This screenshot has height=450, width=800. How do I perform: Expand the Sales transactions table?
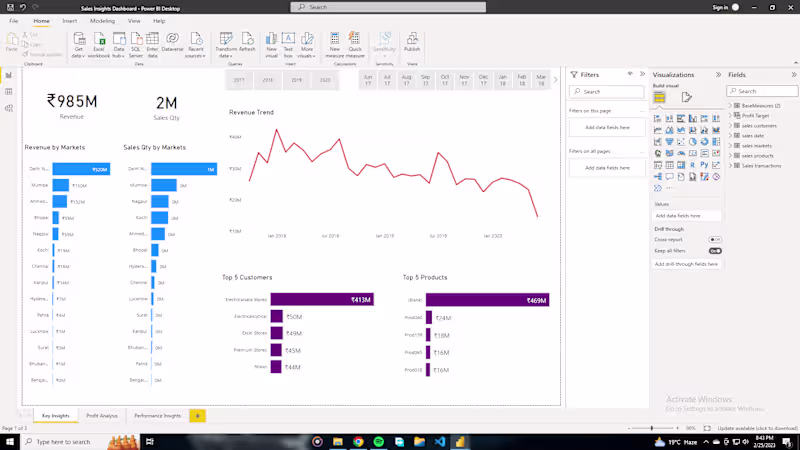731,166
